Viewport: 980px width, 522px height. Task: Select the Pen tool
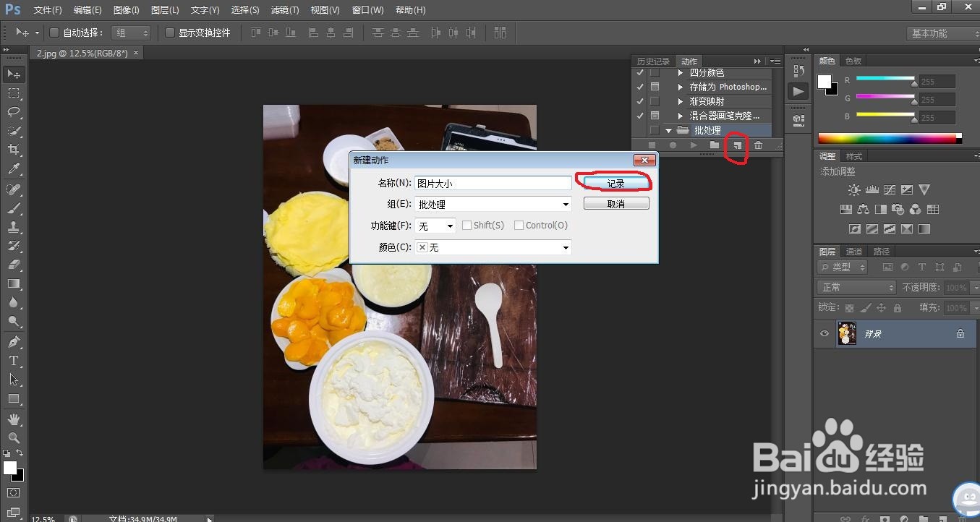pyautogui.click(x=14, y=341)
